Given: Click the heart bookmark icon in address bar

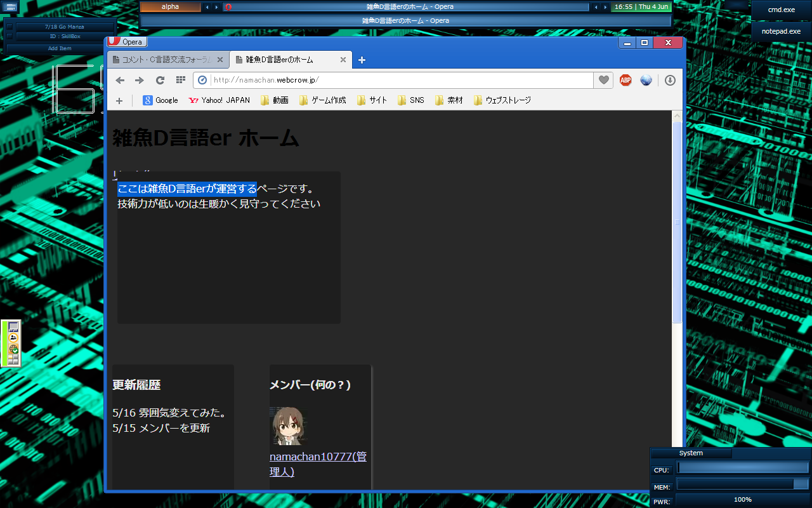Looking at the screenshot, I should pyautogui.click(x=603, y=80).
